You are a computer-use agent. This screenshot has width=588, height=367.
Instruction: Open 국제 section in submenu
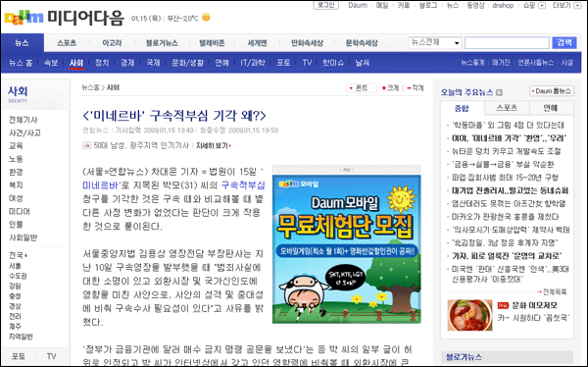(x=153, y=63)
